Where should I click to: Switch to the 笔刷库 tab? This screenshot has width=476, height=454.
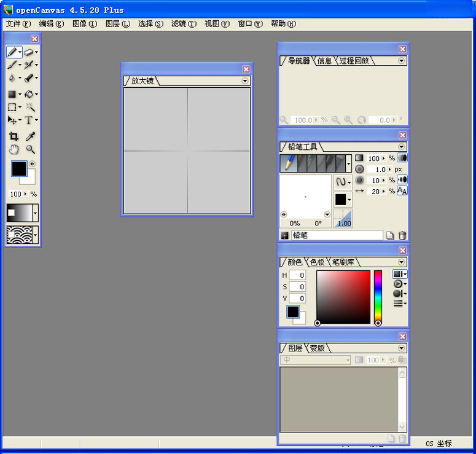343,262
